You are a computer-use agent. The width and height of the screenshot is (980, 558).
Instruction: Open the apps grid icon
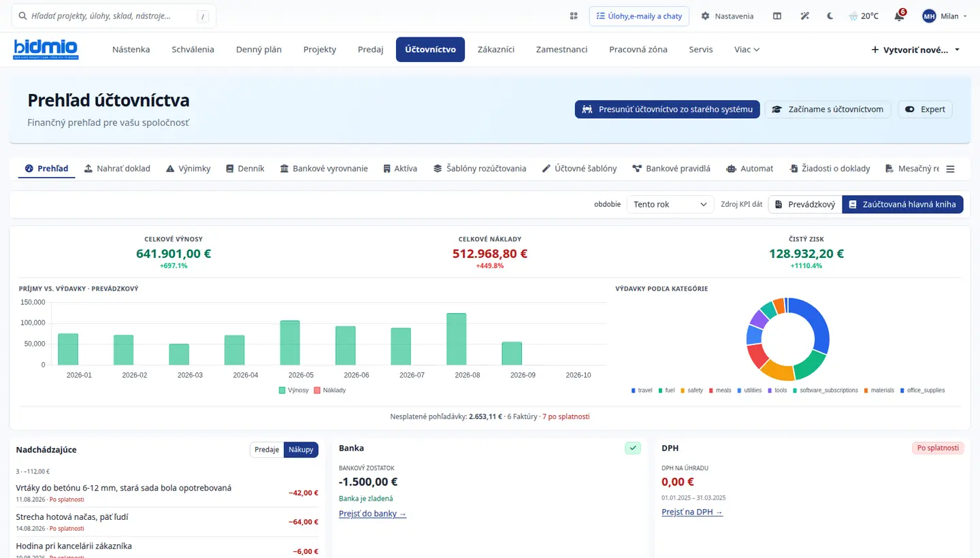(x=574, y=16)
